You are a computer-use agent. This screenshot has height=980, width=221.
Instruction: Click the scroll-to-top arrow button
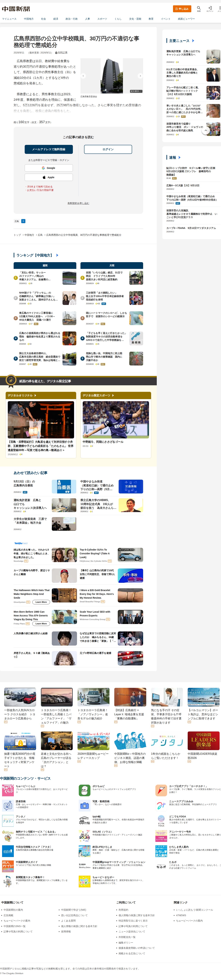coord(206,130)
